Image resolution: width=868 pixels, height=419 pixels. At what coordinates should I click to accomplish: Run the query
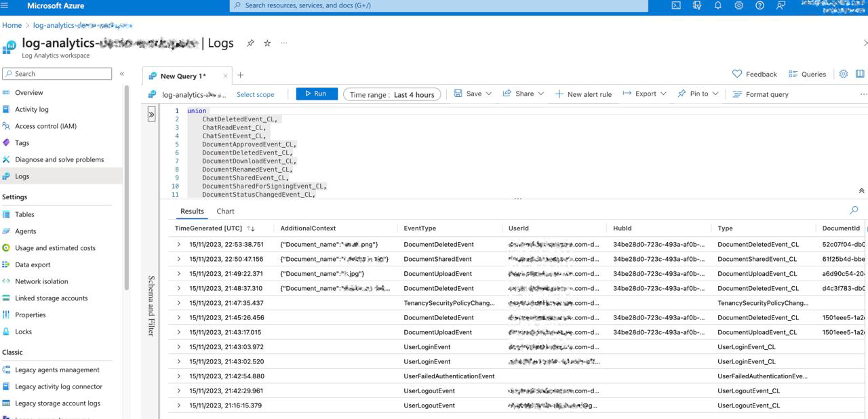(317, 94)
